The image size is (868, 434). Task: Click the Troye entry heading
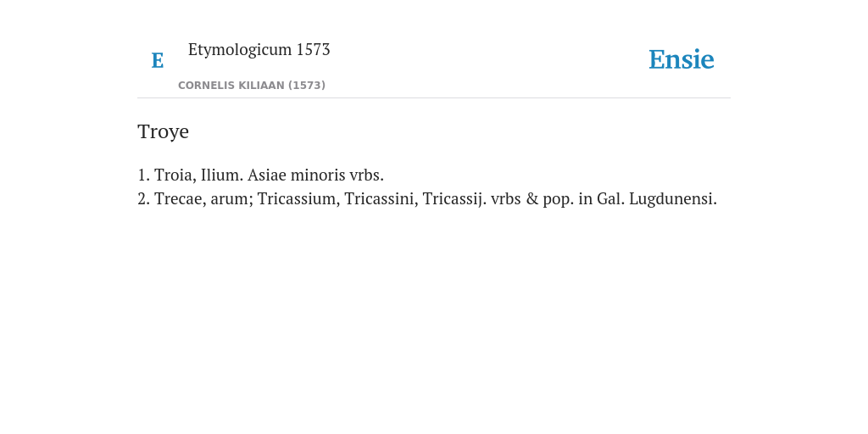[x=164, y=131]
